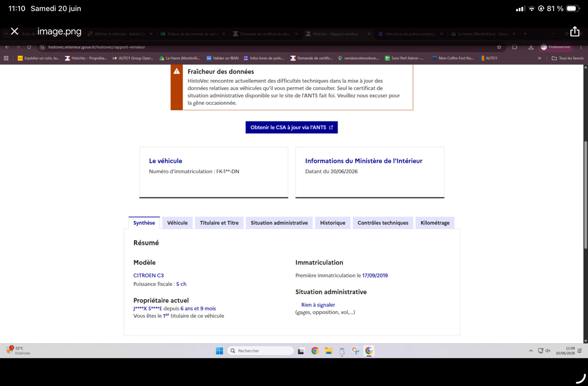Viewport: 588px width, 386px height.
Task: Bookmark this page with the star icon
Action: click(x=499, y=47)
